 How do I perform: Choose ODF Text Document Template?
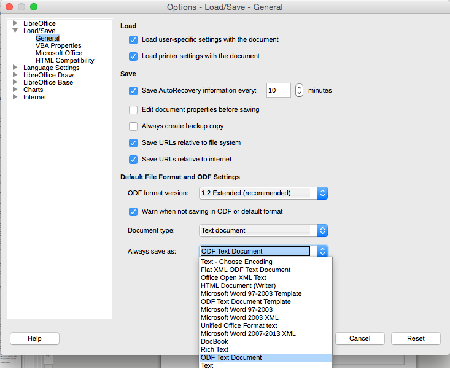(266, 301)
